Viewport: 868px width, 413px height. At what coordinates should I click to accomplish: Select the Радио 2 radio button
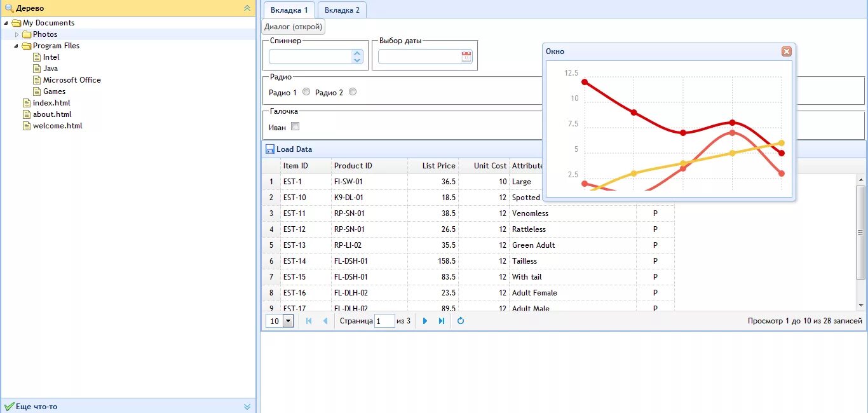[353, 91]
